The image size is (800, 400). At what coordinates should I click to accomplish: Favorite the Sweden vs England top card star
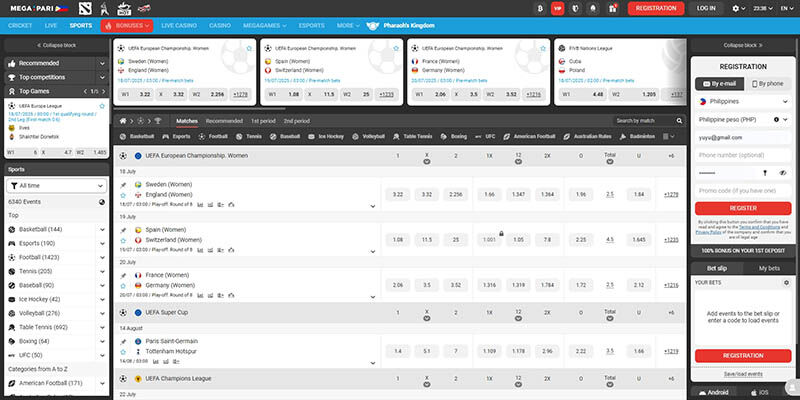[249, 48]
